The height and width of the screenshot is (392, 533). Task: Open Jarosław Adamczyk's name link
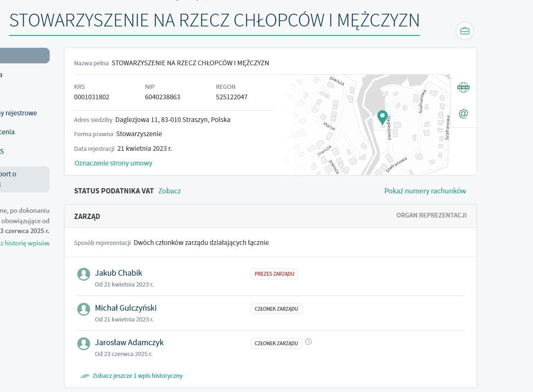coord(129,342)
